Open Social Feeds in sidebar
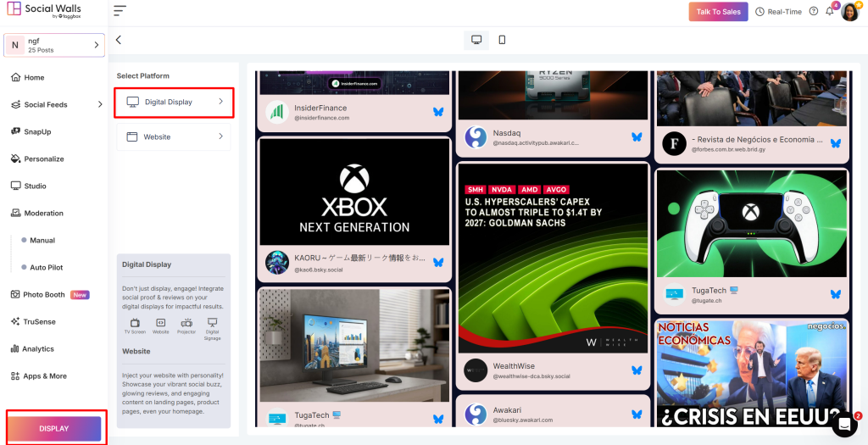The height and width of the screenshot is (445, 868). [39, 104]
